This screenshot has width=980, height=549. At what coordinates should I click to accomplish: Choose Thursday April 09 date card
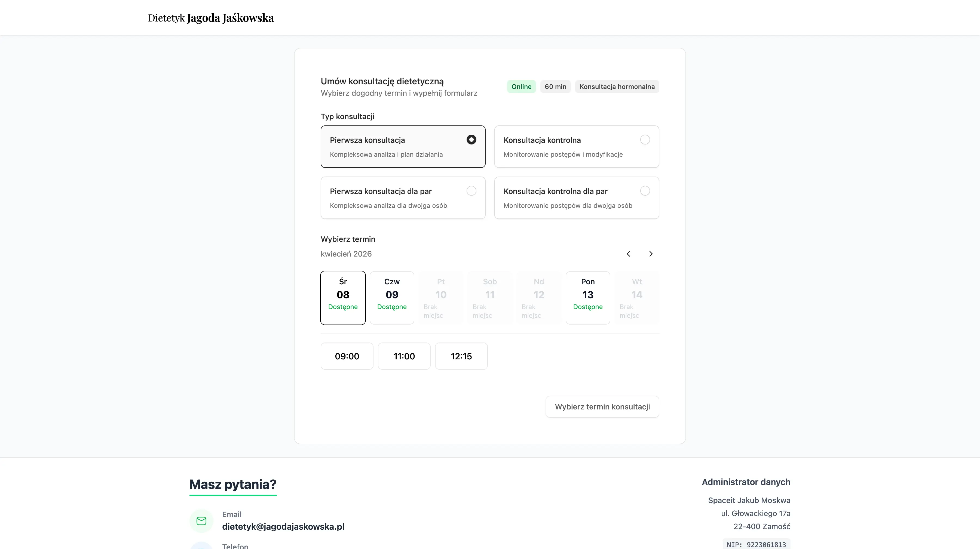click(392, 298)
